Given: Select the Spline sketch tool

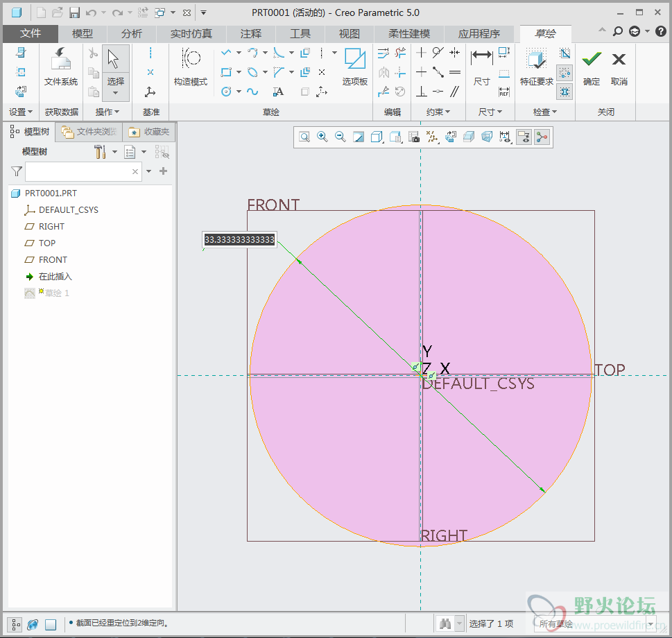Looking at the screenshot, I should [x=252, y=92].
